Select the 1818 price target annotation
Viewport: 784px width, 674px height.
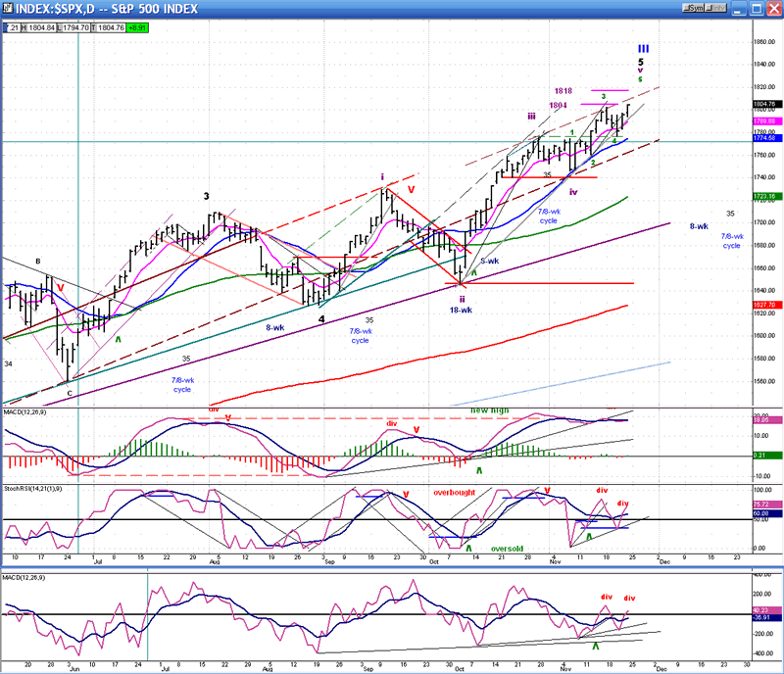point(563,91)
